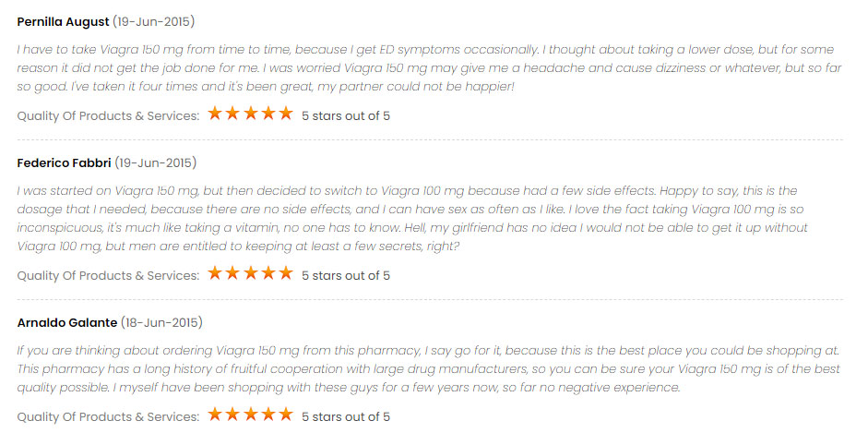The height and width of the screenshot is (433, 868).
Task: Click first star in Federico Fabbri's rating
Action: tap(215, 273)
